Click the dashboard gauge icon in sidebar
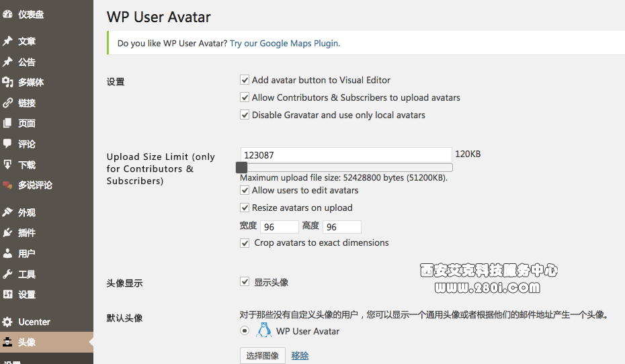 (x=7, y=14)
